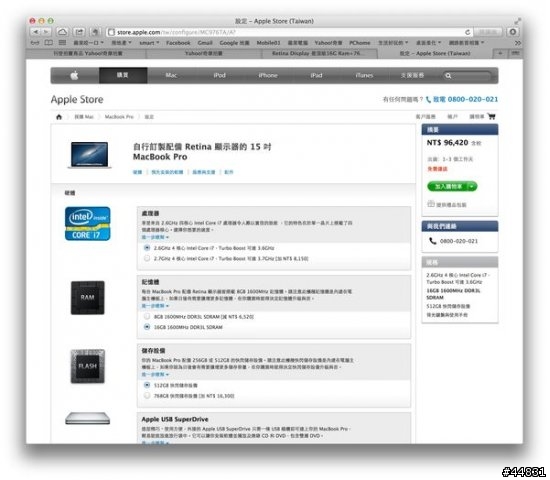Click the Apple USB SuperDrive image
Screen dimensions: 550x480
coord(88,418)
